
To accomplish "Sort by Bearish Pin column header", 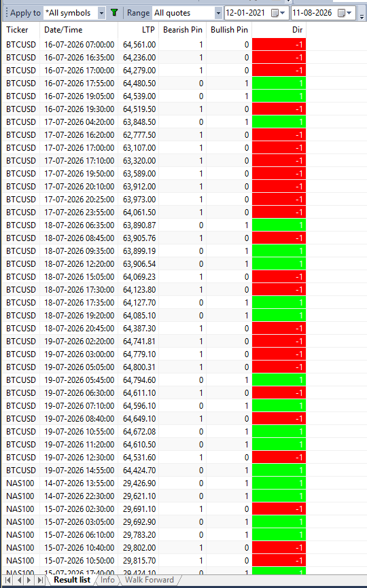I will (182, 30).
